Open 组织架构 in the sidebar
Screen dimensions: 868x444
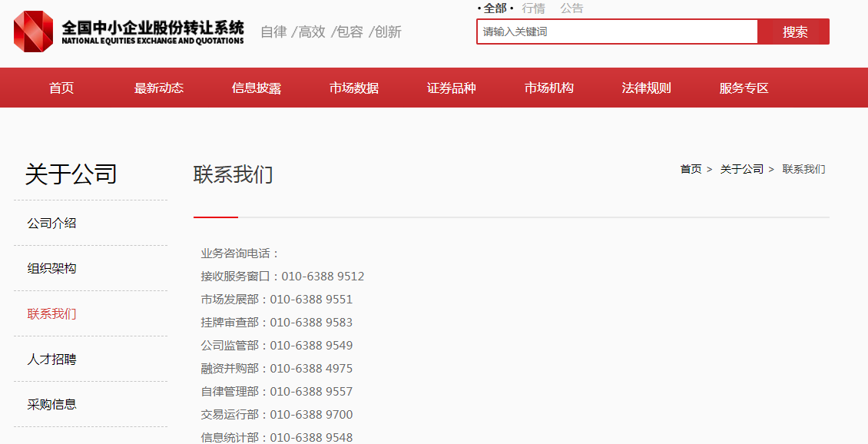click(52, 269)
